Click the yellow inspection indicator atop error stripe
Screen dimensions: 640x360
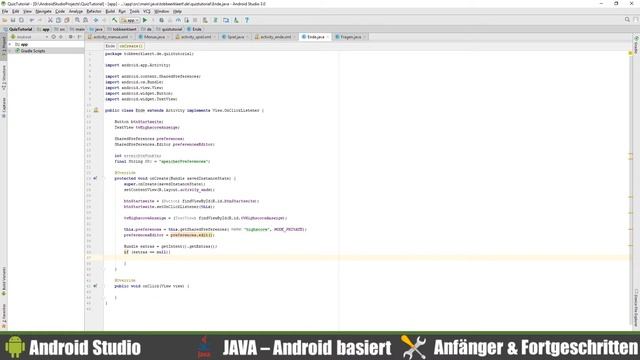click(631, 53)
